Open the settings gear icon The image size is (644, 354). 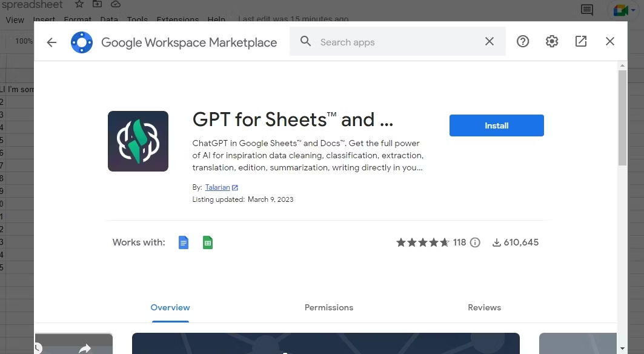pos(551,41)
